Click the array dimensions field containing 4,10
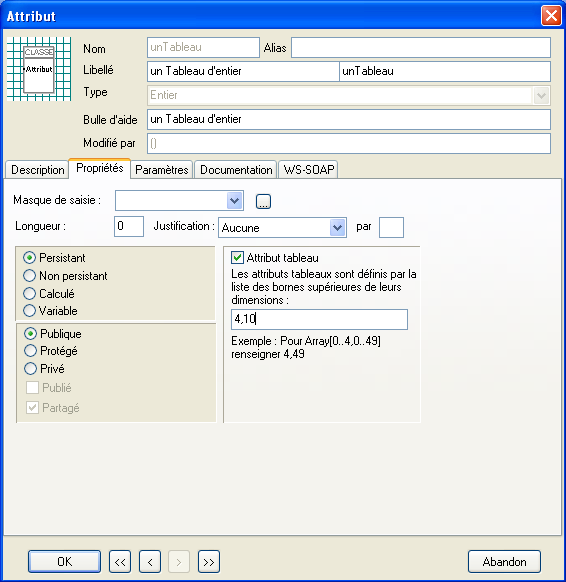 point(319,319)
